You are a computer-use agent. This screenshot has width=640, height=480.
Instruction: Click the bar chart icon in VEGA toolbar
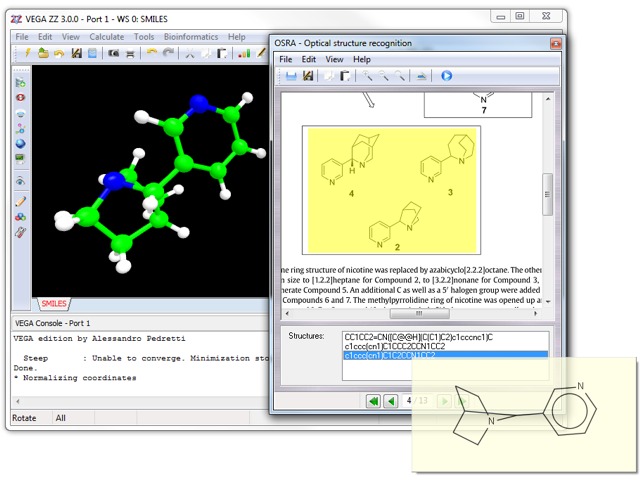(244, 53)
